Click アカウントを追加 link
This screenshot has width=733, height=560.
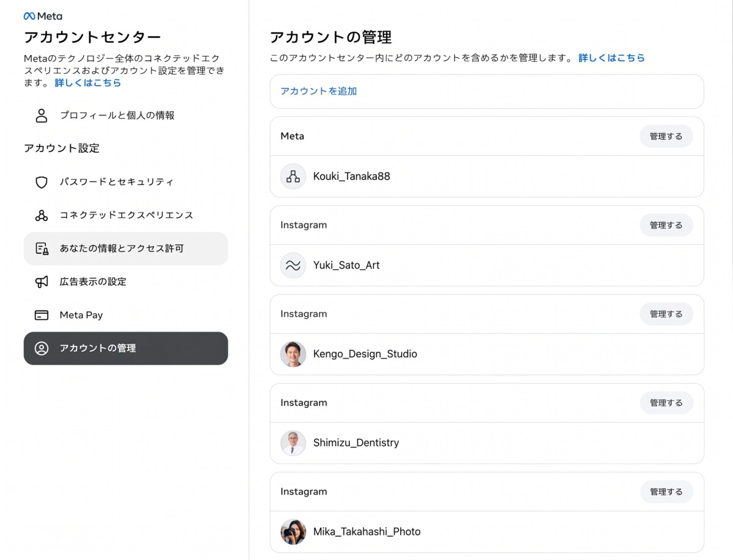319,91
